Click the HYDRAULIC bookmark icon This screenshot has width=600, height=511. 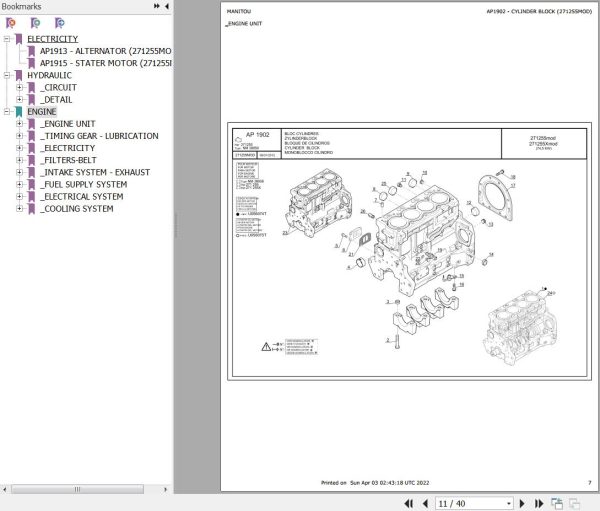pyautogui.click(x=19, y=75)
